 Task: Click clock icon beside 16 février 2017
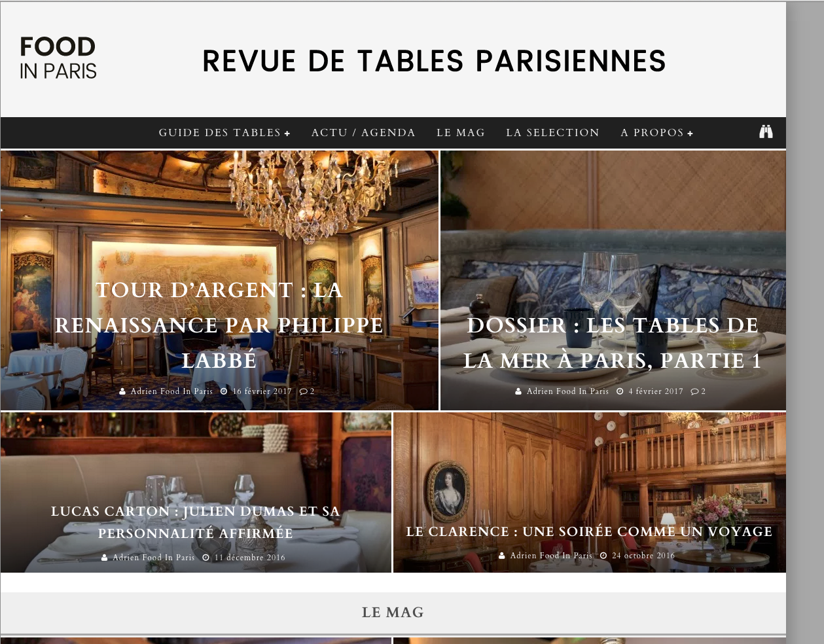[224, 391]
